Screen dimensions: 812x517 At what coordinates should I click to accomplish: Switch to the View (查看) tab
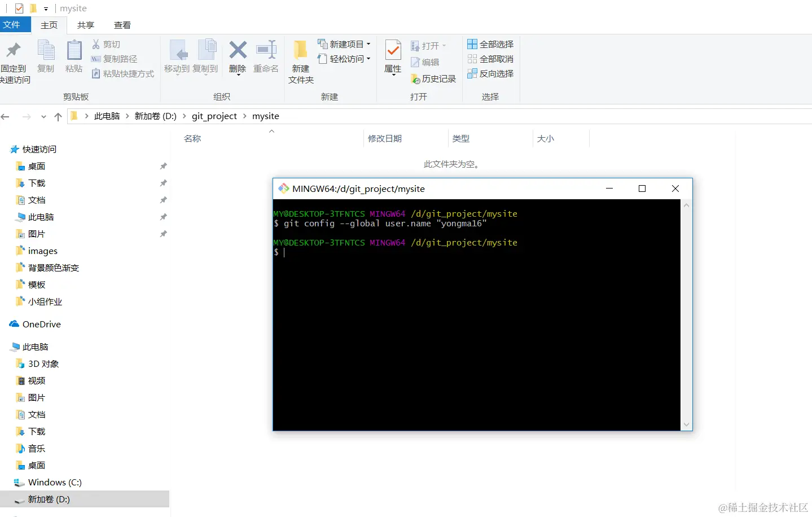122,25
